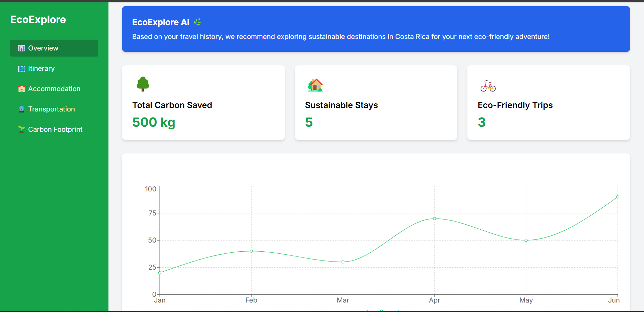Image resolution: width=644 pixels, height=312 pixels.
Task: Open the Itinerary section
Action: coord(41,68)
